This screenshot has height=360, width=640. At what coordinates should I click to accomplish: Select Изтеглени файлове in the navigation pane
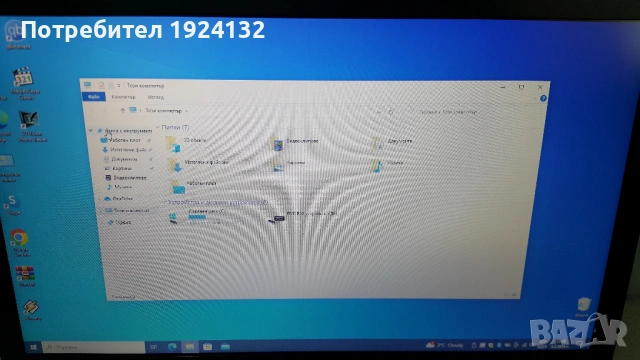(128, 150)
